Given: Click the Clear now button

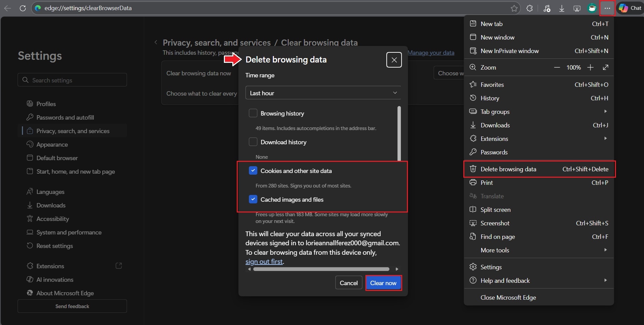Looking at the screenshot, I should [x=383, y=283].
